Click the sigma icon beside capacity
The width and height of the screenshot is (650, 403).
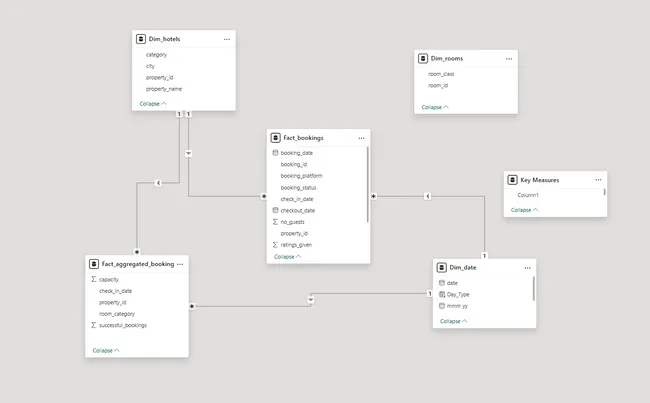[94, 279]
